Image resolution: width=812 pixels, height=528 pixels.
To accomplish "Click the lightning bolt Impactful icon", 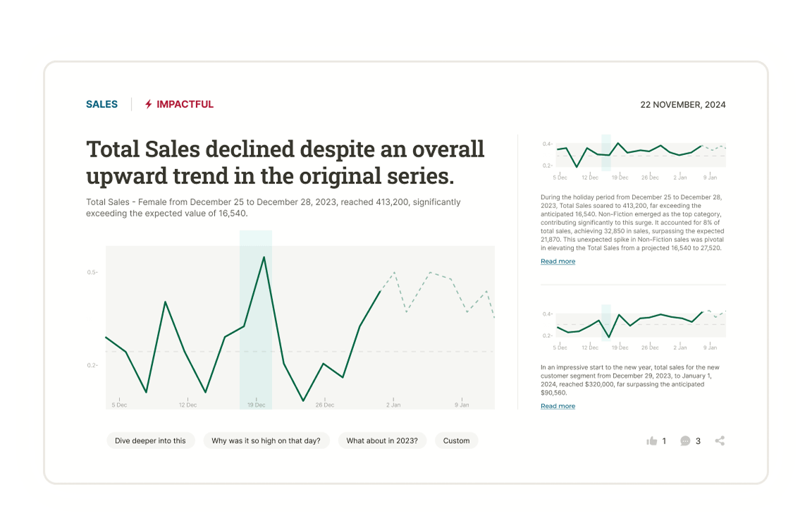I will (148, 104).
